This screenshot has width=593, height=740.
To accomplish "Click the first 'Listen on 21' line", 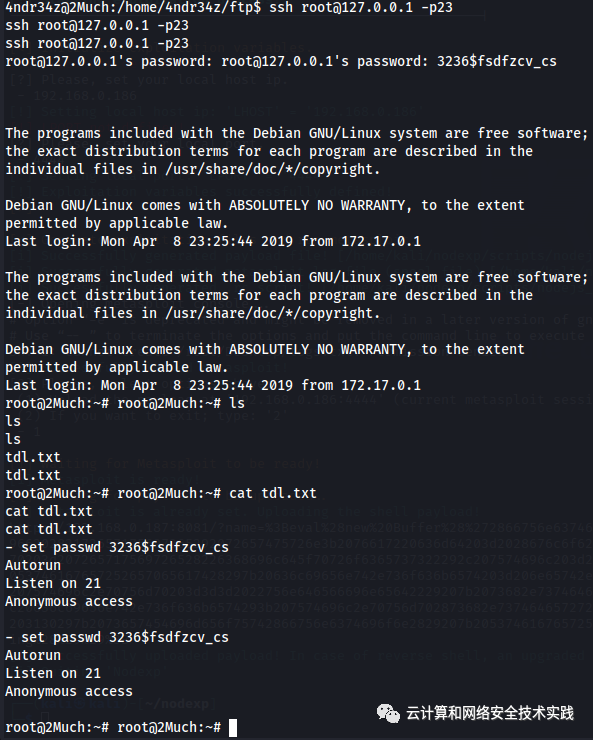I will (53, 583).
